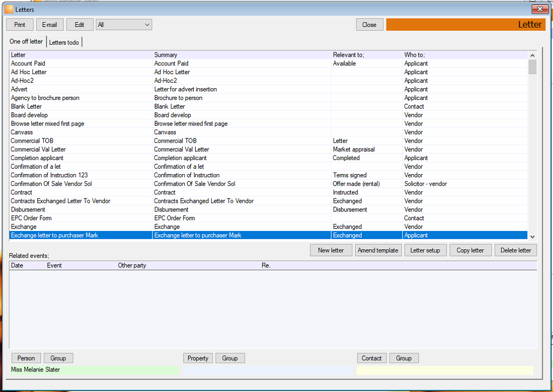Viewport: 553px width, 392px height.
Task: Switch to the One off letter tab
Action: [x=26, y=41]
